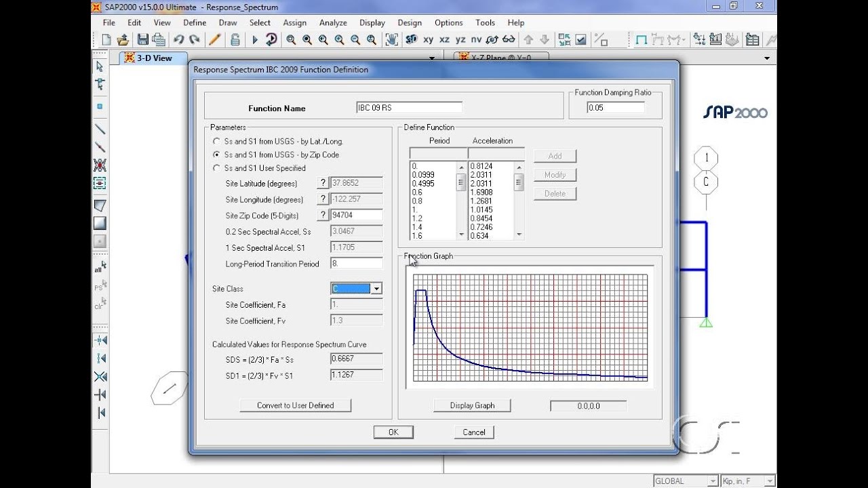
Task: Open the Analyze menu
Action: point(333,22)
